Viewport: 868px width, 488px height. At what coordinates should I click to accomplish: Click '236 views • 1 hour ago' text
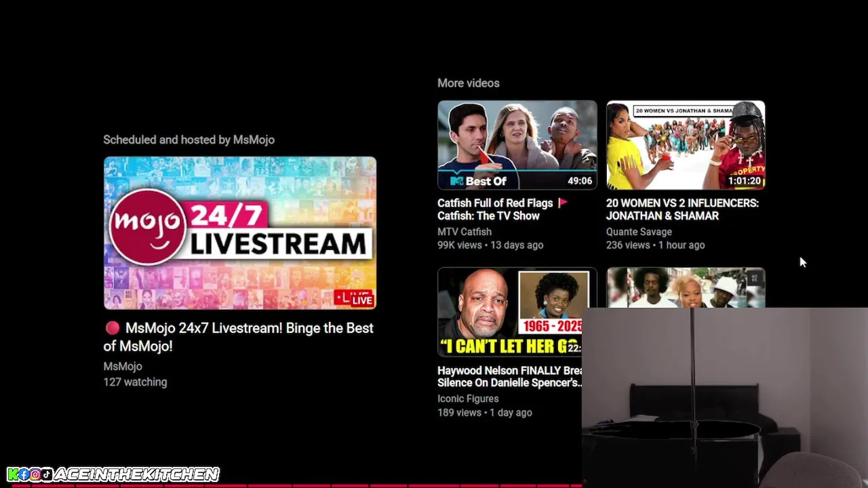coord(655,245)
